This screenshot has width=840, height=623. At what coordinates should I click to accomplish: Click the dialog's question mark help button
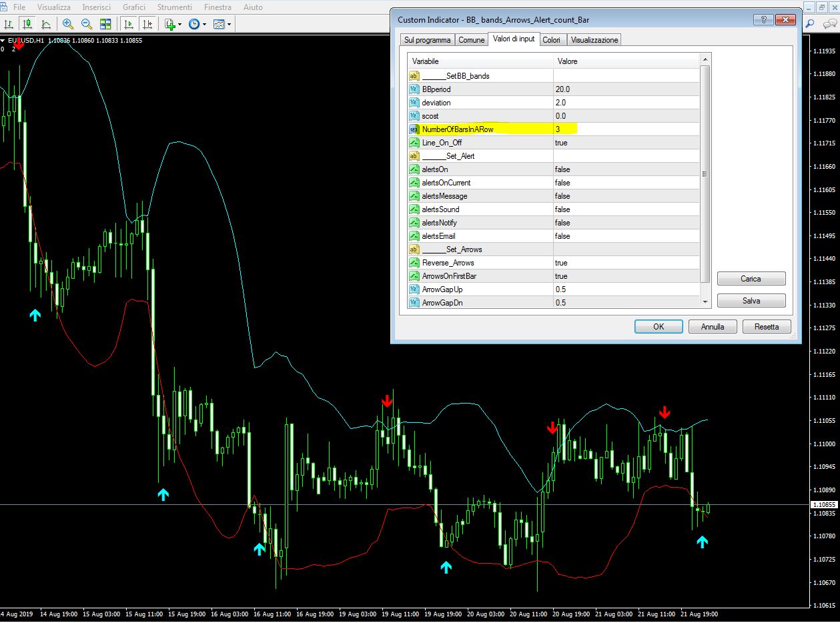[x=763, y=19]
